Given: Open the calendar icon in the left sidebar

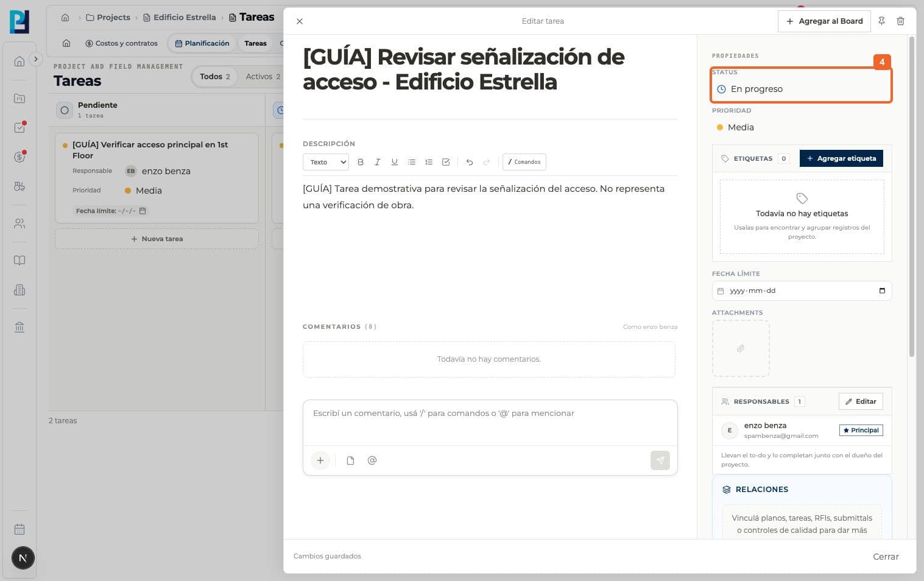Looking at the screenshot, I should (19, 529).
